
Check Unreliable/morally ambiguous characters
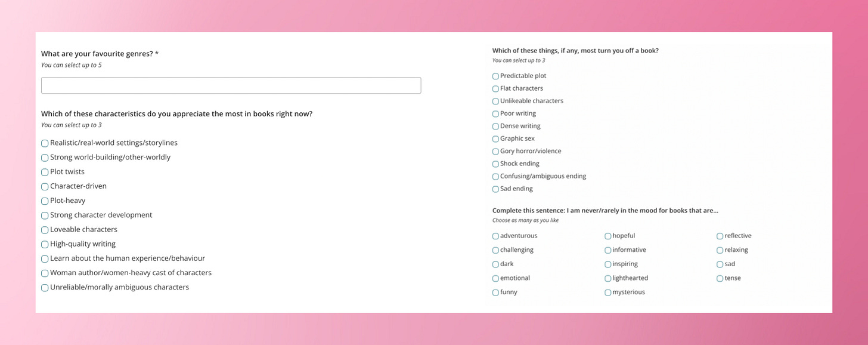pos(45,288)
